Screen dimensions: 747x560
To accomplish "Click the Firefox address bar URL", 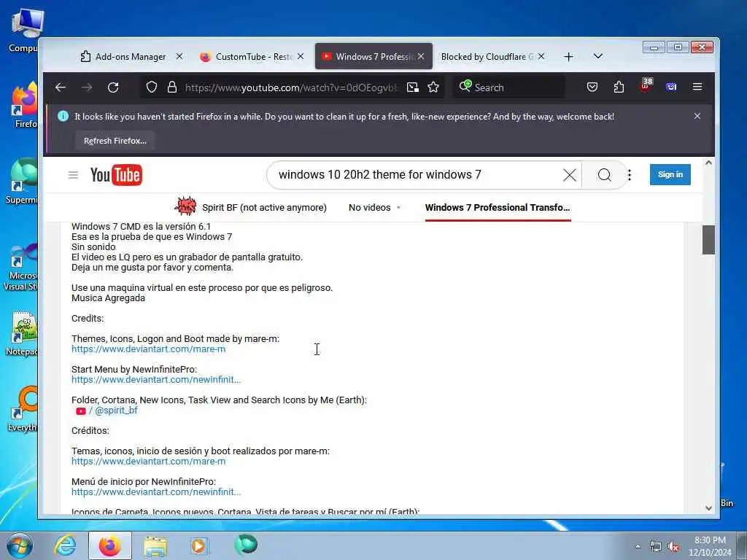I will 290,87.
